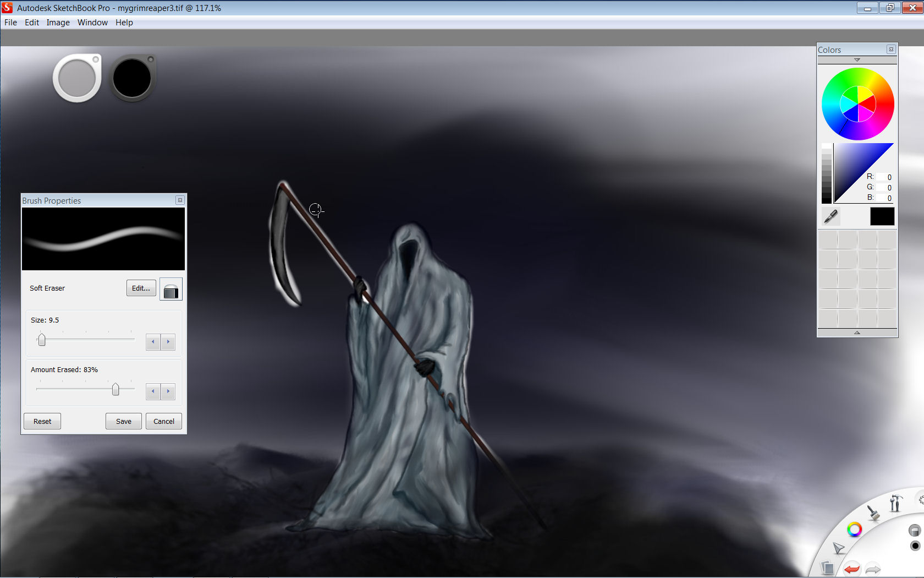Pick the eyedropper tool in Colors panel

(831, 216)
